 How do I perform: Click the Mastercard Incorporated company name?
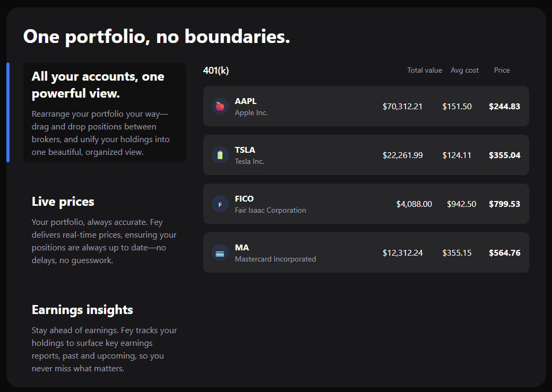pyautogui.click(x=275, y=259)
